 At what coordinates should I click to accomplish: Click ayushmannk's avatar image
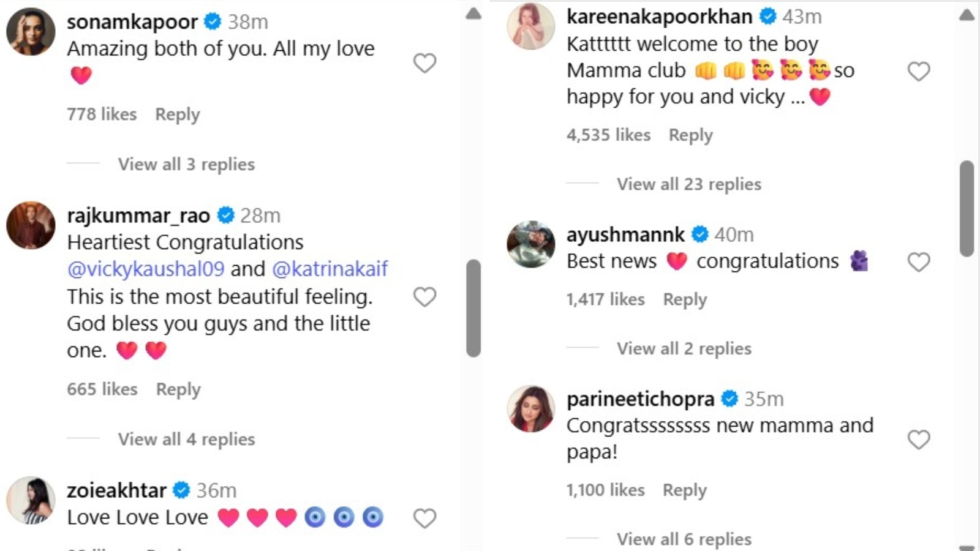pyautogui.click(x=531, y=244)
